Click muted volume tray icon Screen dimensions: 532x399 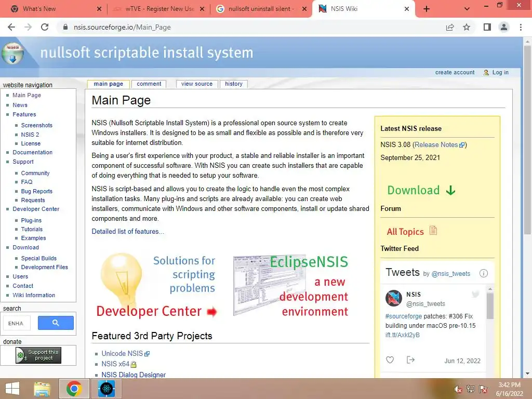tap(458, 389)
